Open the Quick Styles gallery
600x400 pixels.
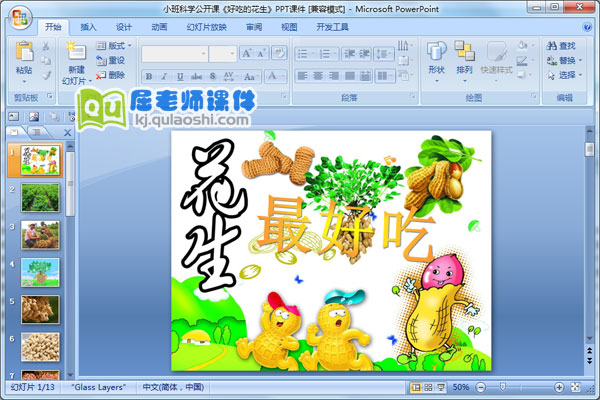[496, 59]
